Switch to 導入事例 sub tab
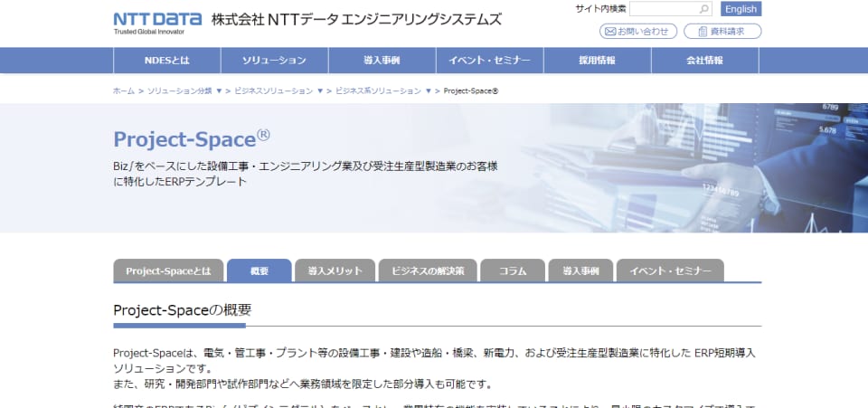868x408 pixels. (580, 270)
